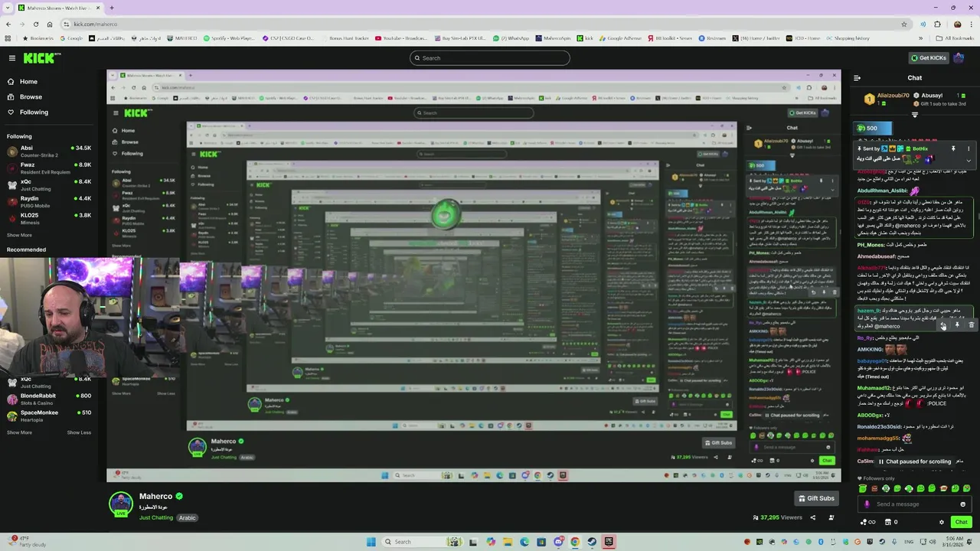Open the BlondeRabbit recommended channel
This screenshot has height=551, width=980.
[49, 399]
